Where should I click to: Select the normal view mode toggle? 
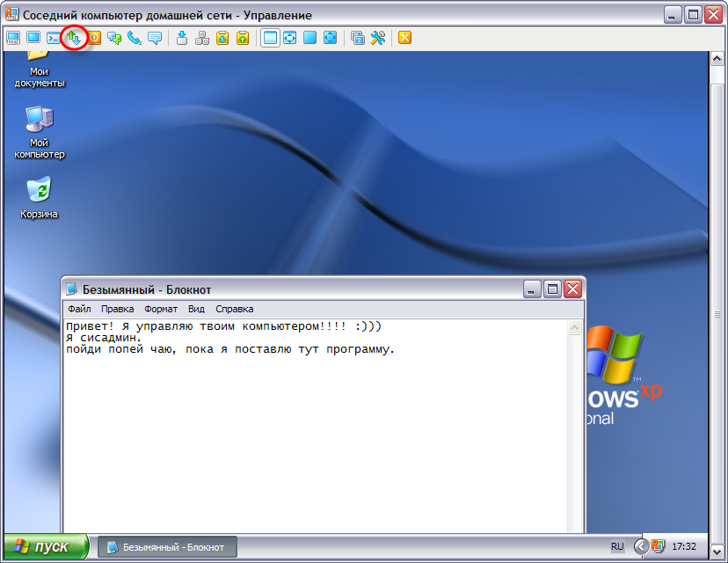coord(270,38)
